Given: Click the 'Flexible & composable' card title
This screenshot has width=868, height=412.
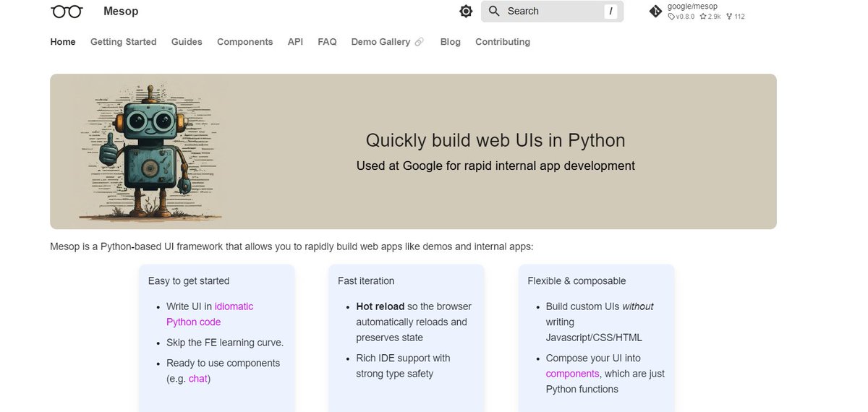Looking at the screenshot, I should (x=576, y=280).
